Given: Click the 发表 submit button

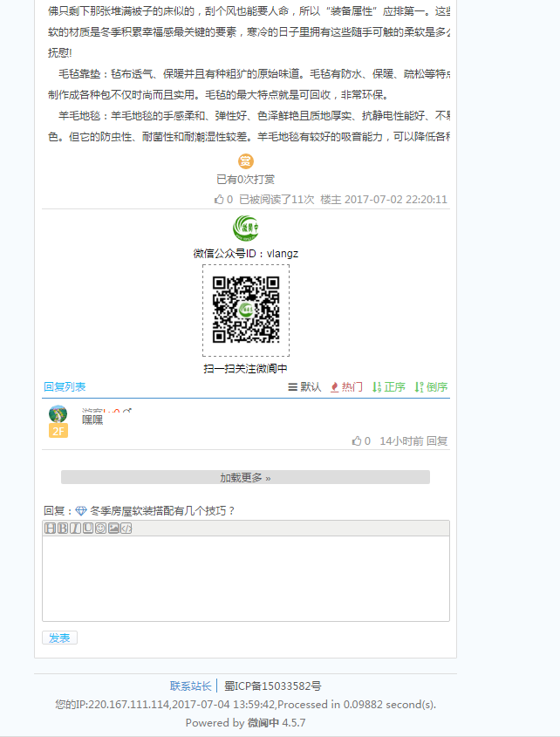Looking at the screenshot, I should pos(59,638).
